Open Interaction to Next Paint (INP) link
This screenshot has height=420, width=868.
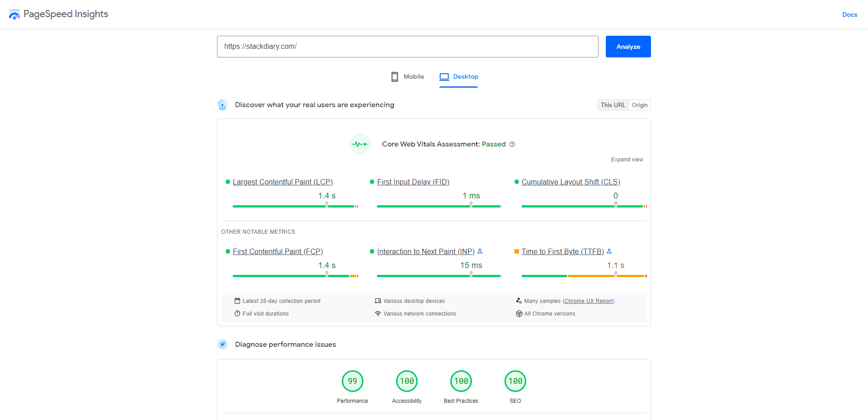pos(426,251)
